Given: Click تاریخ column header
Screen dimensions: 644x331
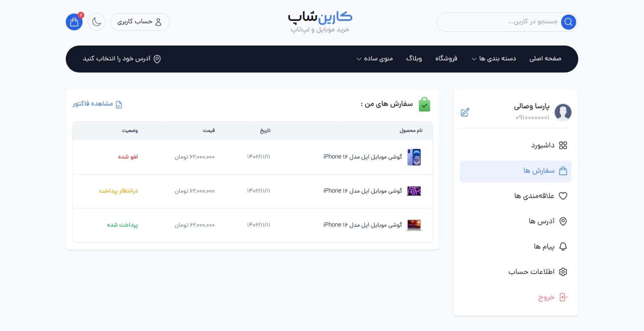Looking at the screenshot, I should pyautogui.click(x=265, y=131).
